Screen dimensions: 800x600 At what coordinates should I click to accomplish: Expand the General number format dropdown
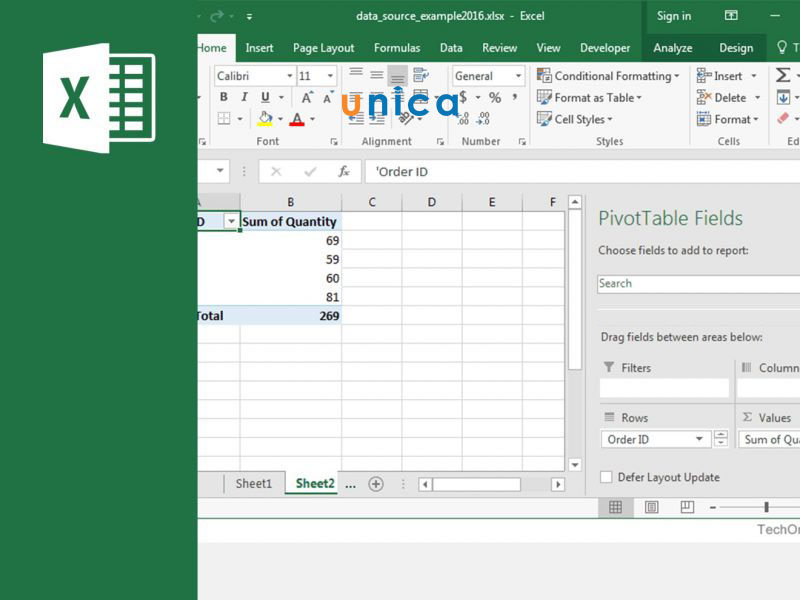pos(518,76)
